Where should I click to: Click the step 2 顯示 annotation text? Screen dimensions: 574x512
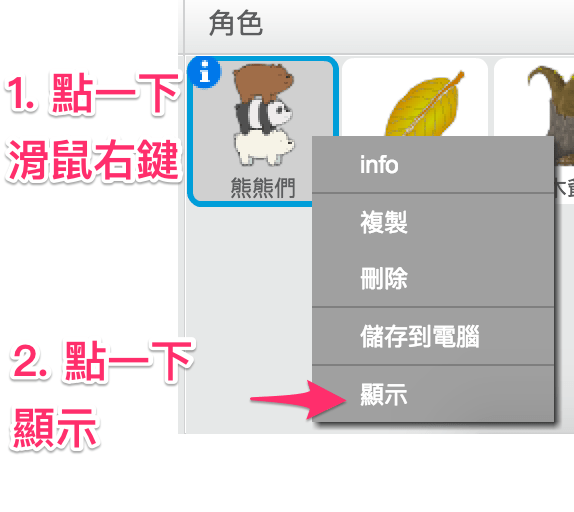tap(55, 429)
